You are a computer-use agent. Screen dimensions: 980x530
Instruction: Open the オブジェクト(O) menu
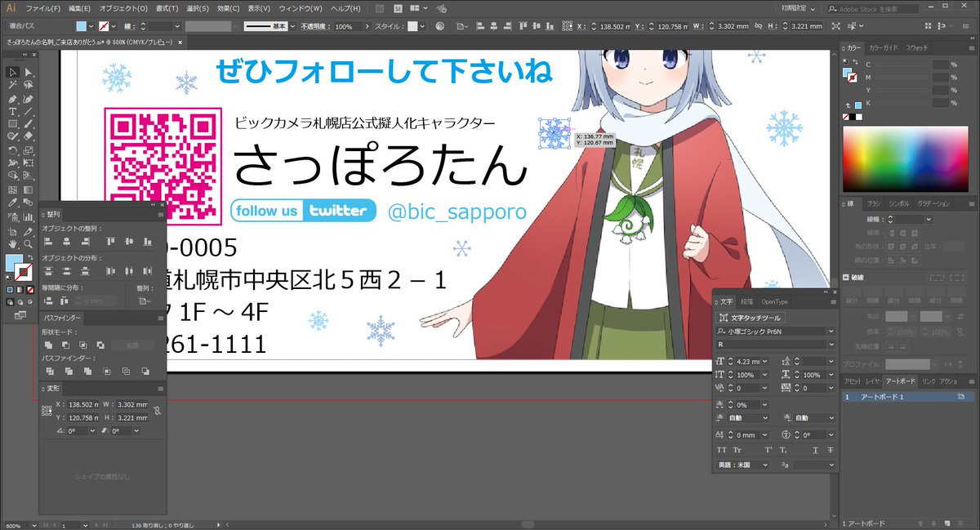(x=123, y=8)
